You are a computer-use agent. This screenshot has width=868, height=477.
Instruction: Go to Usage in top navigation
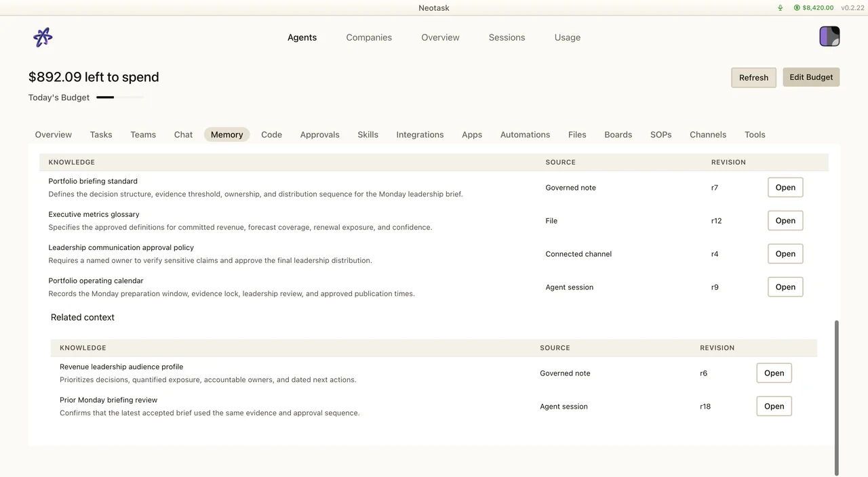(567, 37)
